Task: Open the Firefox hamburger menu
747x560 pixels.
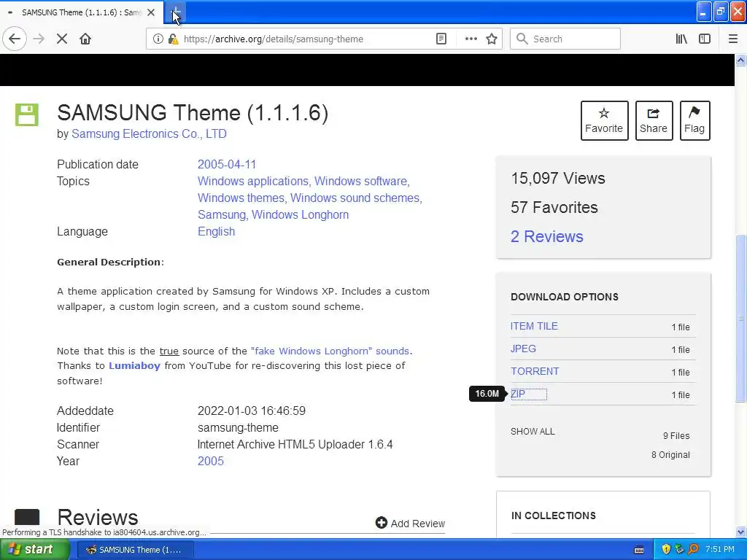Action: pyautogui.click(x=733, y=39)
